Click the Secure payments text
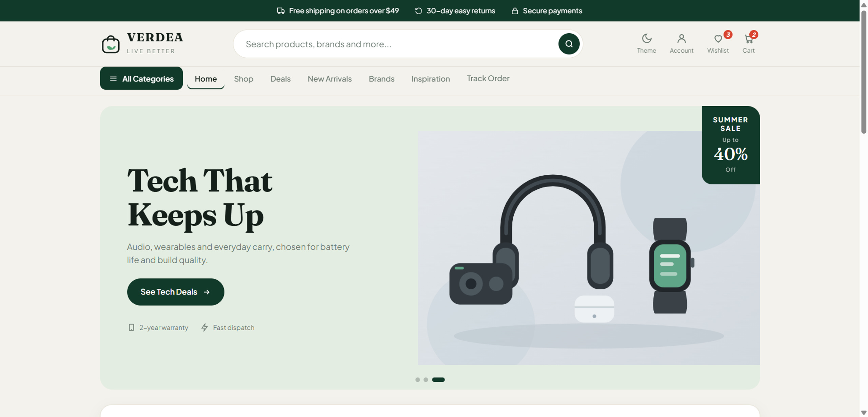 (552, 11)
